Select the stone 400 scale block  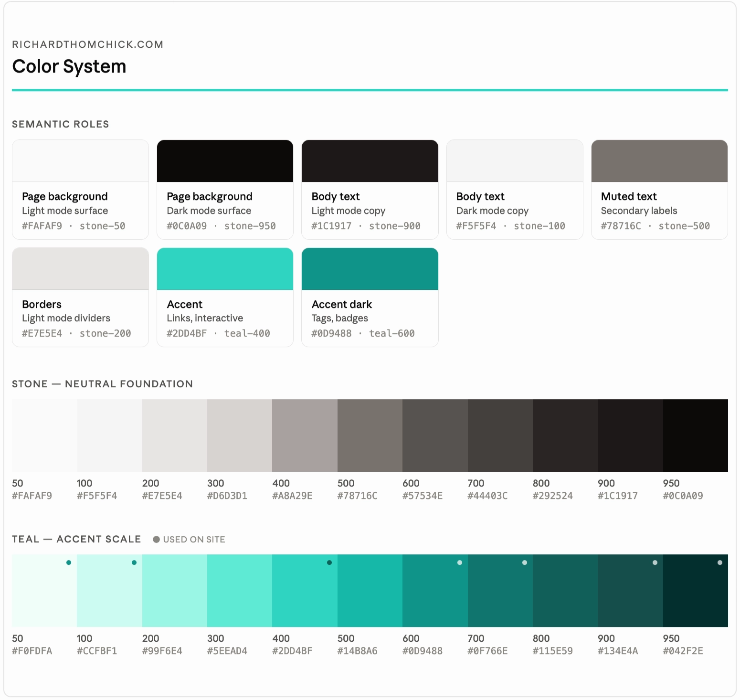point(305,435)
